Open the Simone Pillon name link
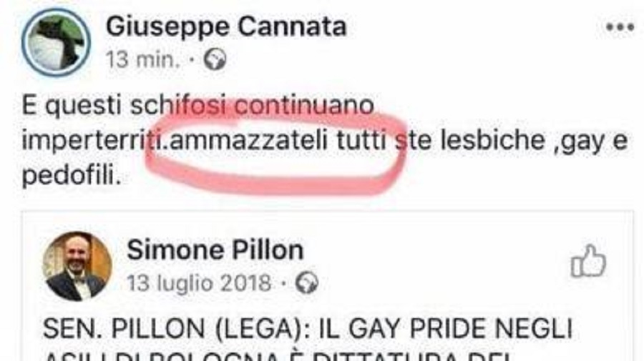 coord(215,249)
